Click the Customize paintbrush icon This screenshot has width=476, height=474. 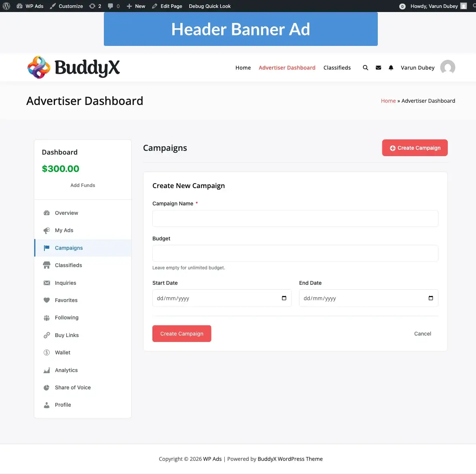53,6
